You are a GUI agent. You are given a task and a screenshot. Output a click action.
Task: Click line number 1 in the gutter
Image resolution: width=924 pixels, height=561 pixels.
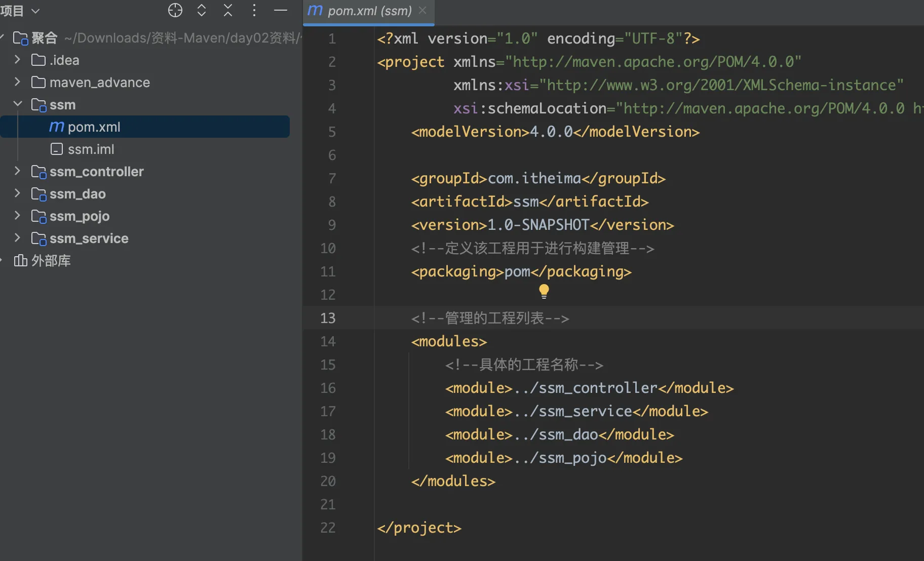pos(332,38)
